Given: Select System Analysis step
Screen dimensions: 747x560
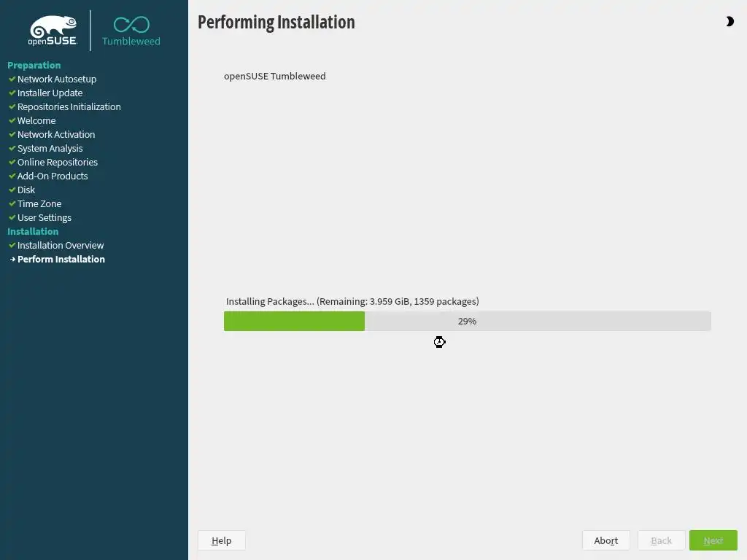Looking at the screenshot, I should click(50, 148).
